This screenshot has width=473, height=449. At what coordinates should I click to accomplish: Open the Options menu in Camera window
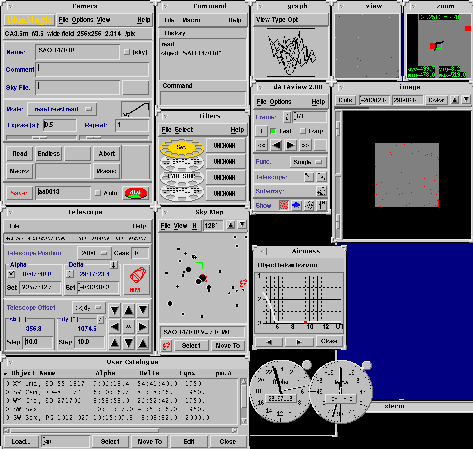tap(82, 20)
